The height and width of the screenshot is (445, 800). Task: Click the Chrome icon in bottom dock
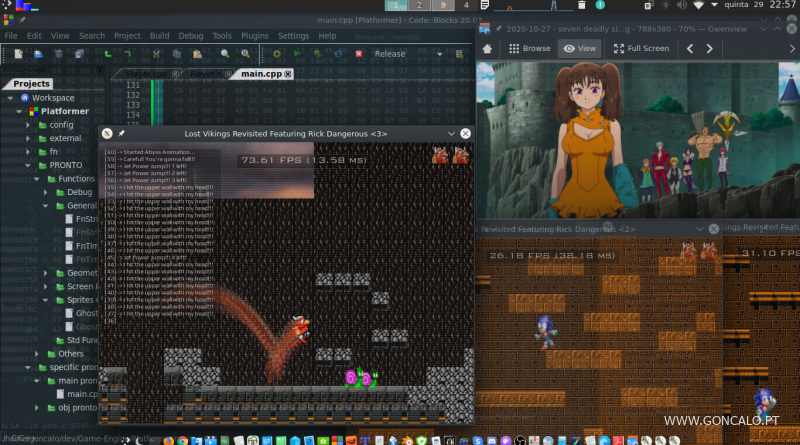click(x=182, y=440)
